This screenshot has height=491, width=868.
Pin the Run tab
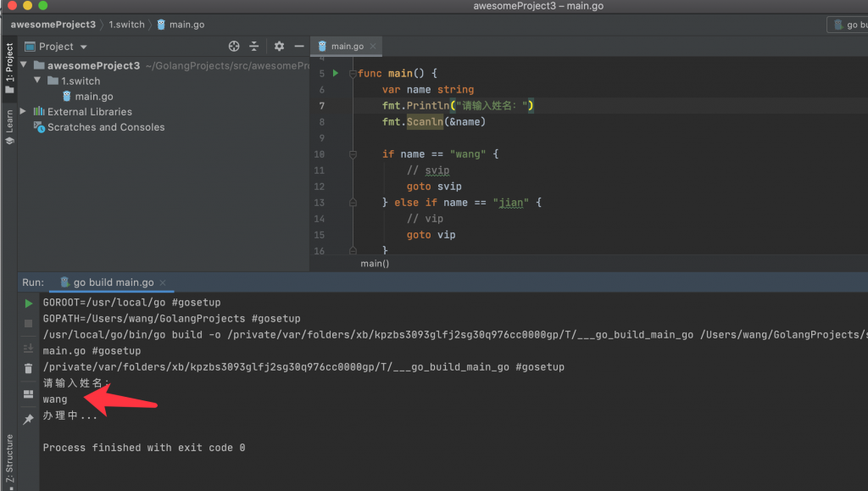coord(28,419)
